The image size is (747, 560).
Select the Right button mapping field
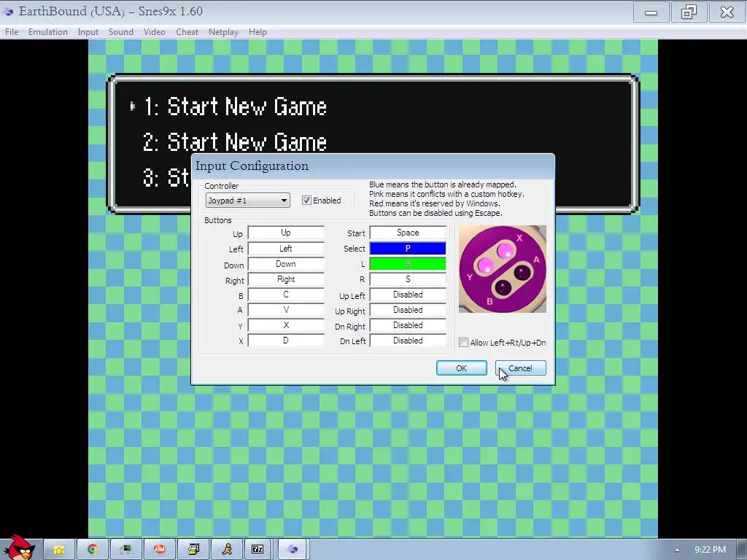click(x=286, y=279)
